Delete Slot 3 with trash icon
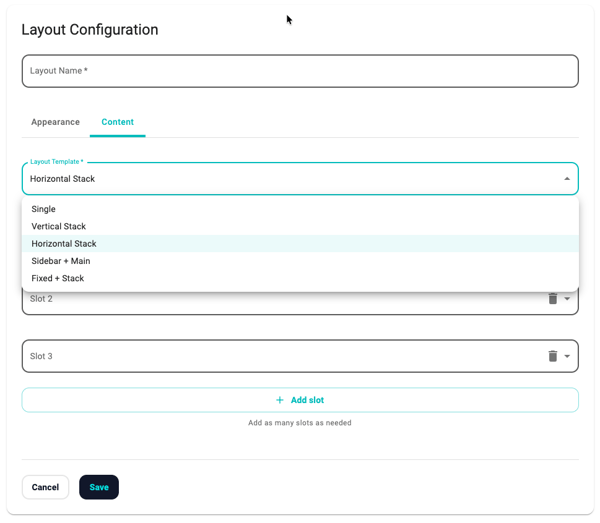This screenshot has height=523, width=600. tap(552, 356)
